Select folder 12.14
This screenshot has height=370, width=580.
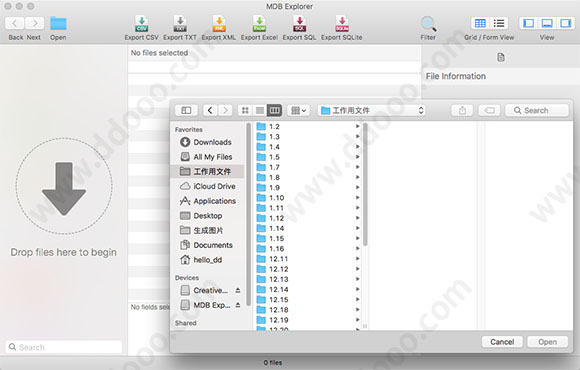pyautogui.click(x=308, y=289)
